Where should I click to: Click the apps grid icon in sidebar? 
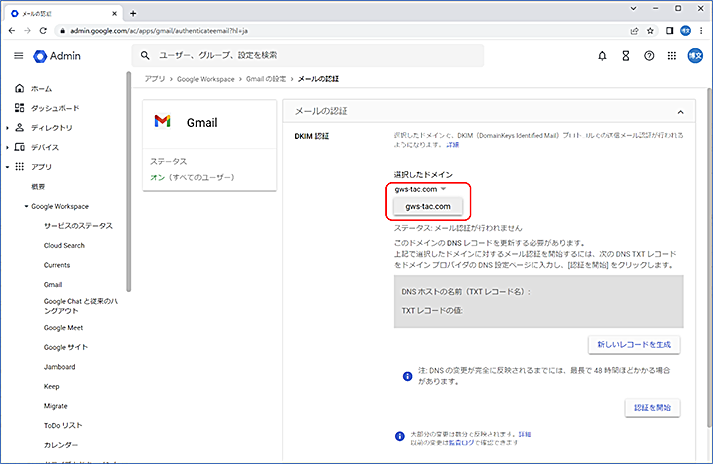pos(19,166)
